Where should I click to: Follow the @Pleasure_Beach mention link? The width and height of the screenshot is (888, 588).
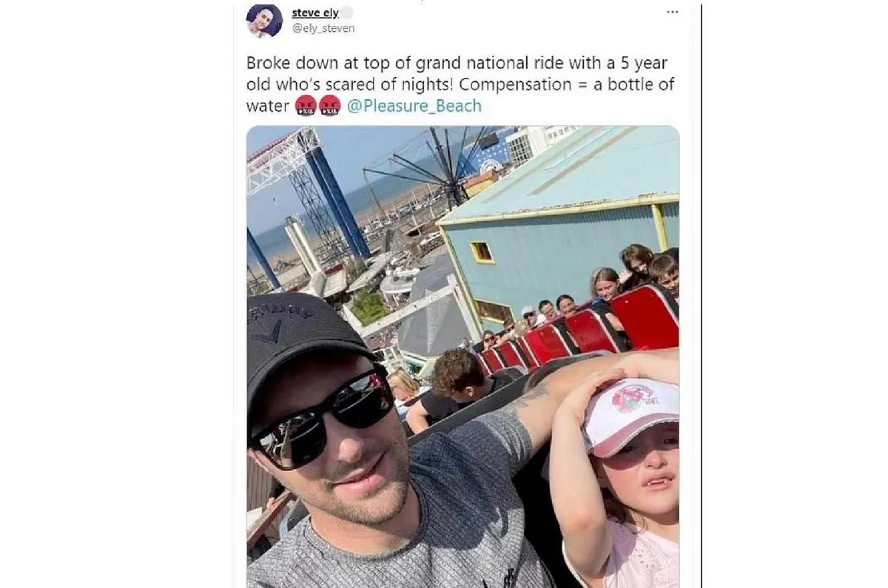414,106
